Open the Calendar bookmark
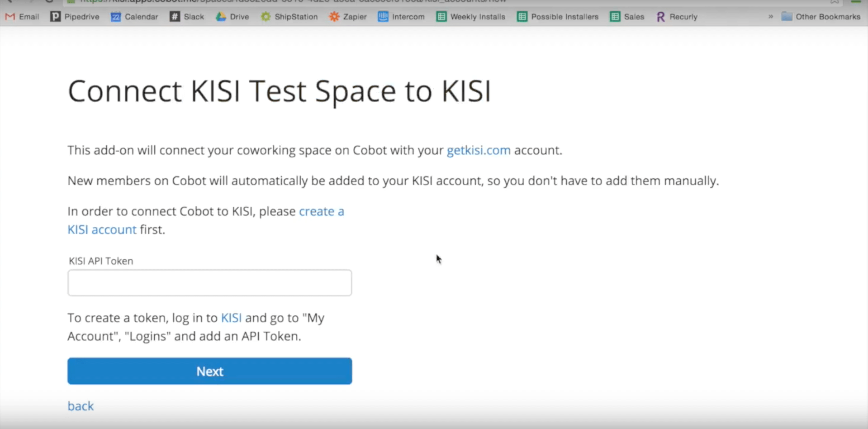Image resolution: width=868 pixels, height=429 pixels. click(x=135, y=17)
